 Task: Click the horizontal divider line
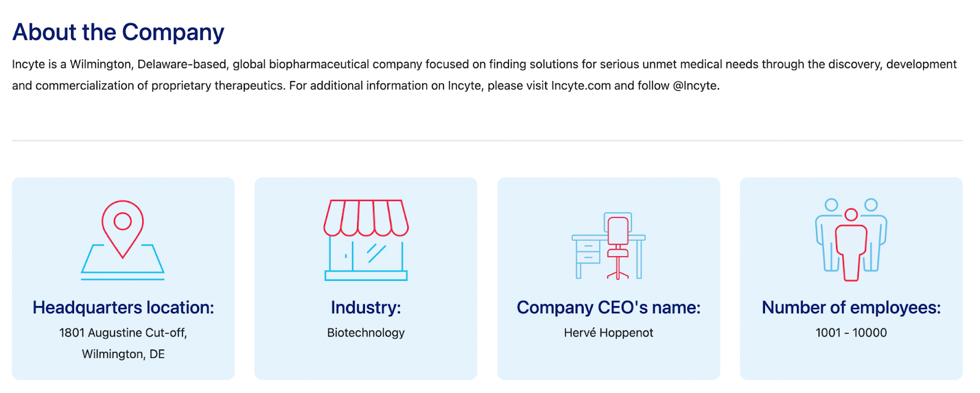pos(488,140)
